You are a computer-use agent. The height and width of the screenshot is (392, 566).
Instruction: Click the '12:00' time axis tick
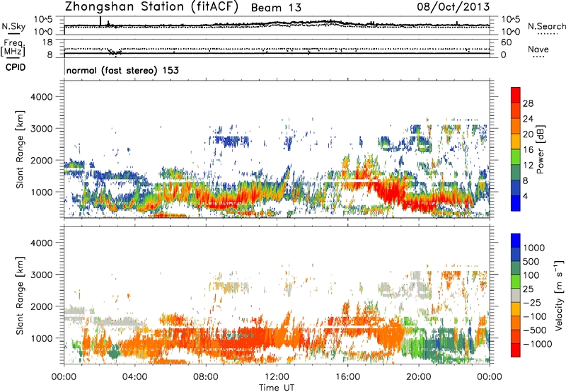(277, 377)
